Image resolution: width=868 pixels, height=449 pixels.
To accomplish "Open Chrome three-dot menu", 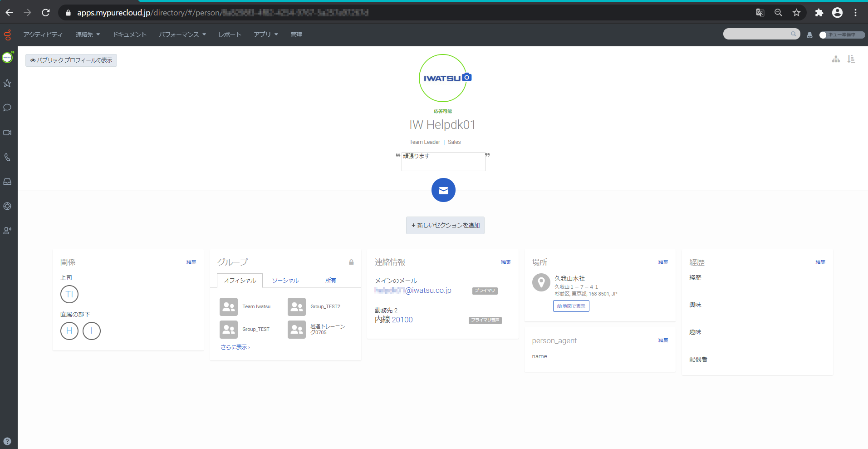I will point(856,13).
